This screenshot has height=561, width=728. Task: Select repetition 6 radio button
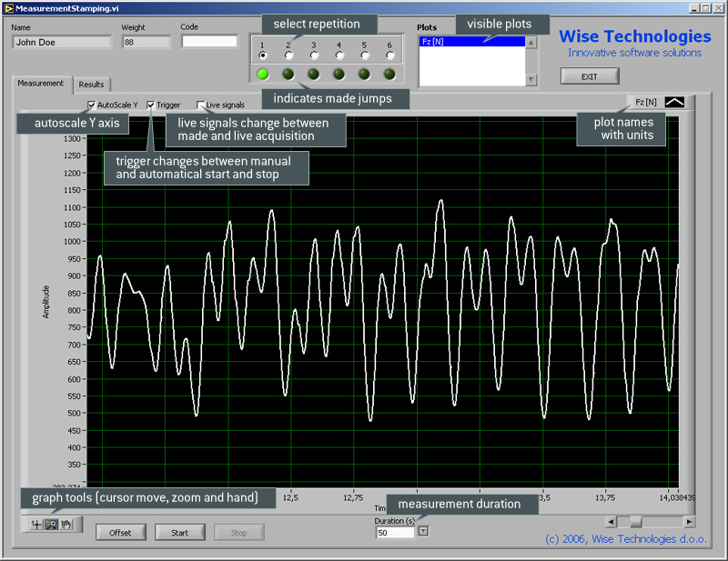390,55
